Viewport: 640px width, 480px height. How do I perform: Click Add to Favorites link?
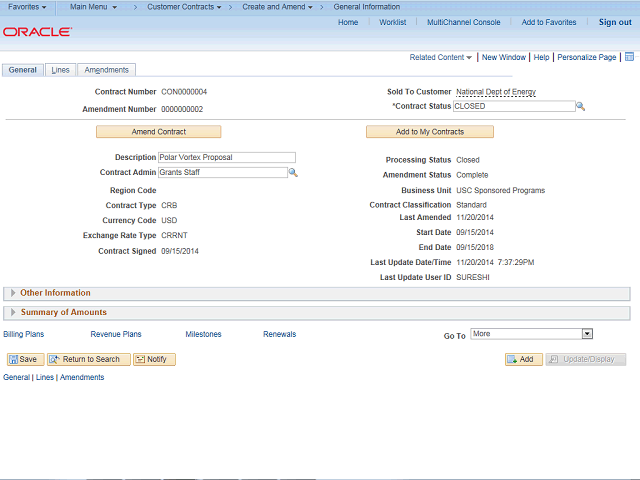[549, 22]
